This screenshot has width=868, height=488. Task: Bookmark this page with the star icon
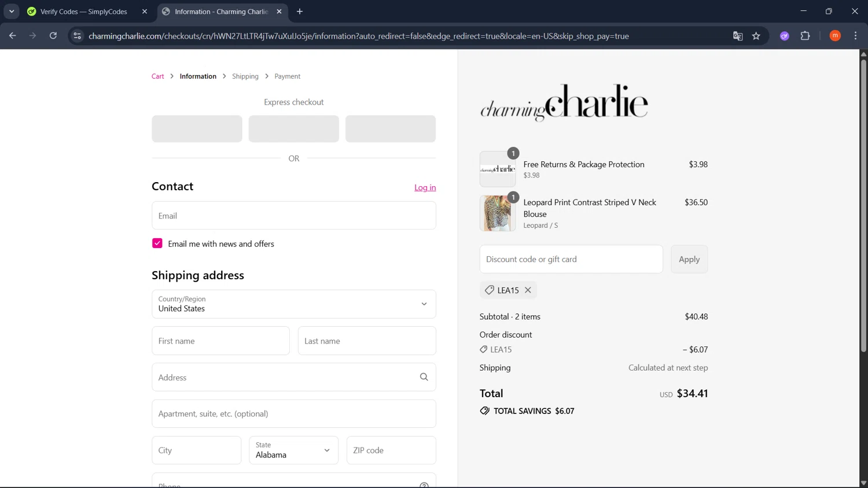pos(756,36)
